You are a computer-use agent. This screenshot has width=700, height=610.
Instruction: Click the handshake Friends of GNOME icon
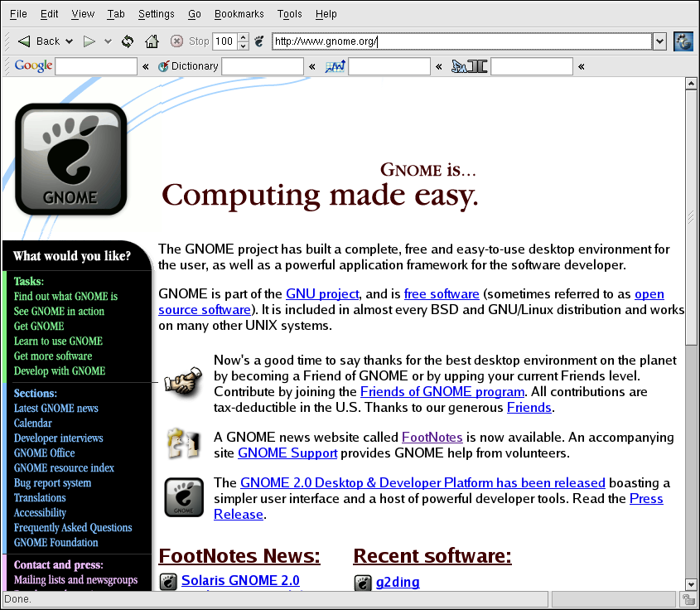[183, 384]
